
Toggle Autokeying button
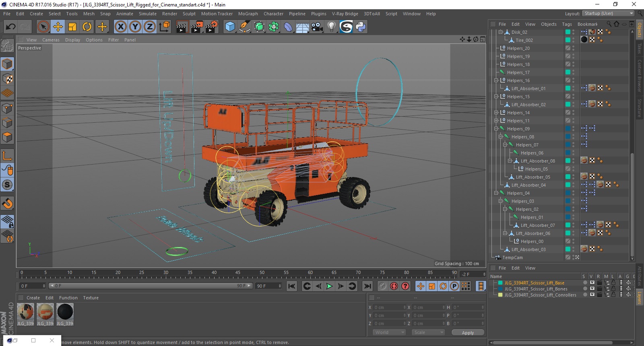(394, 286)
